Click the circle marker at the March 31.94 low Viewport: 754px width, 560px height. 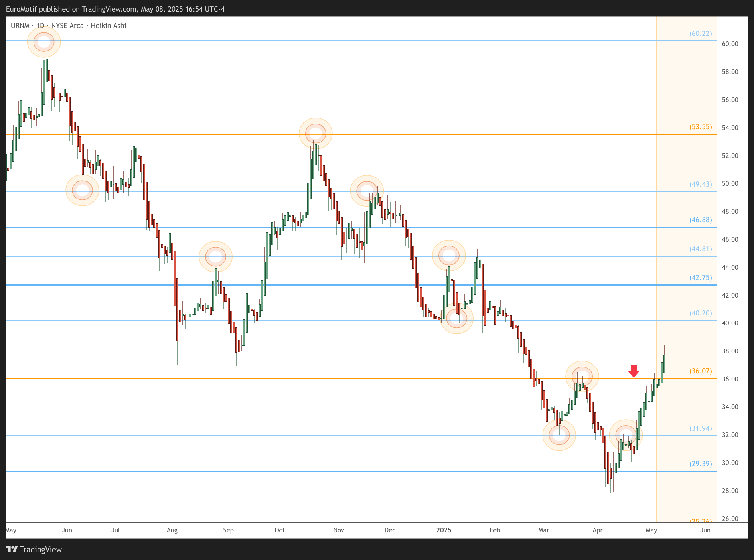click(x=559, y=435)
